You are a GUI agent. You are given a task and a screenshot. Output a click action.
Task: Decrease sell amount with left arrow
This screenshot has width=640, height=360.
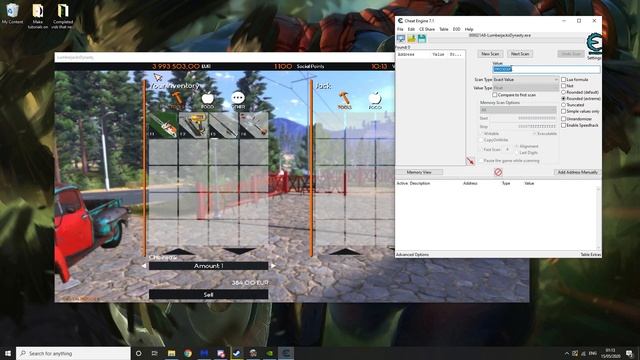(x=144, y=266)
